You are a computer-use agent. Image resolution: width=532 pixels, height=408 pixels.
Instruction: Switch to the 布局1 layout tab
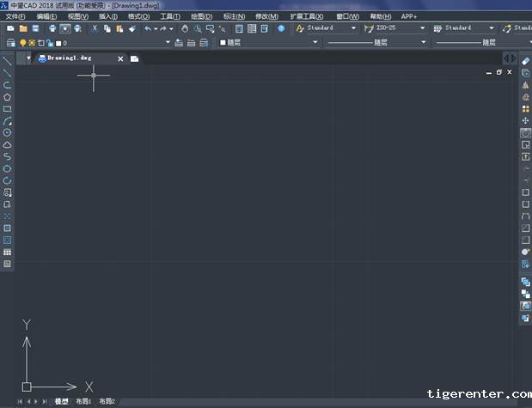[83, 401]
